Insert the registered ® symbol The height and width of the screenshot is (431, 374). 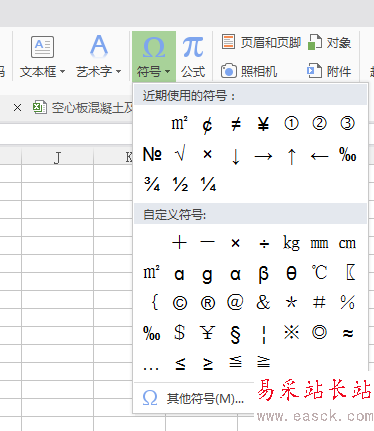click(x=208, y=303)
